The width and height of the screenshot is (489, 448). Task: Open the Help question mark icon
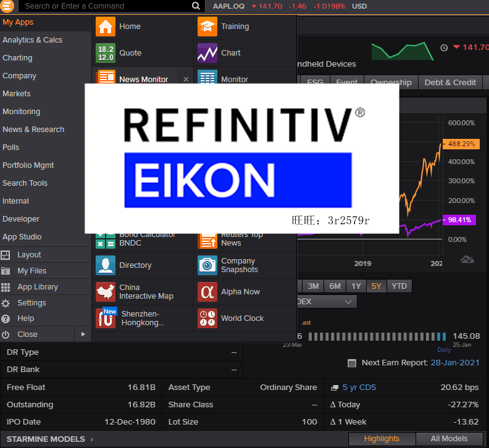pyautogui.click(x=6, y=318)
